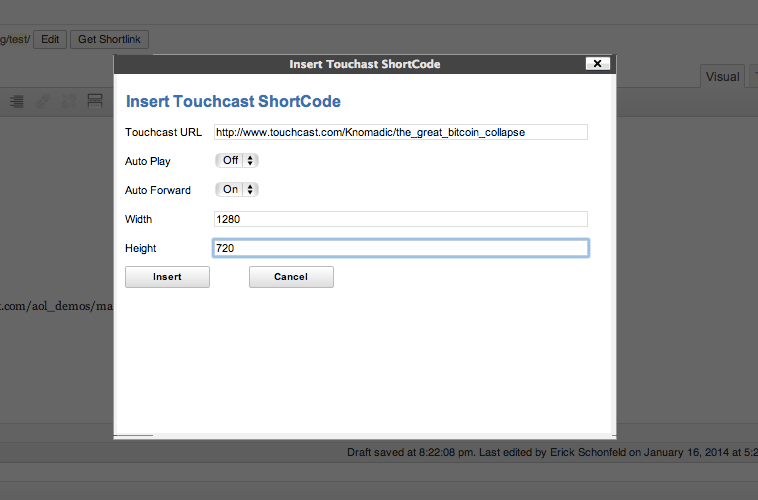Click the insert More tag icon
Viewport: 758px width, 500px height.
[x=95, y=101]
